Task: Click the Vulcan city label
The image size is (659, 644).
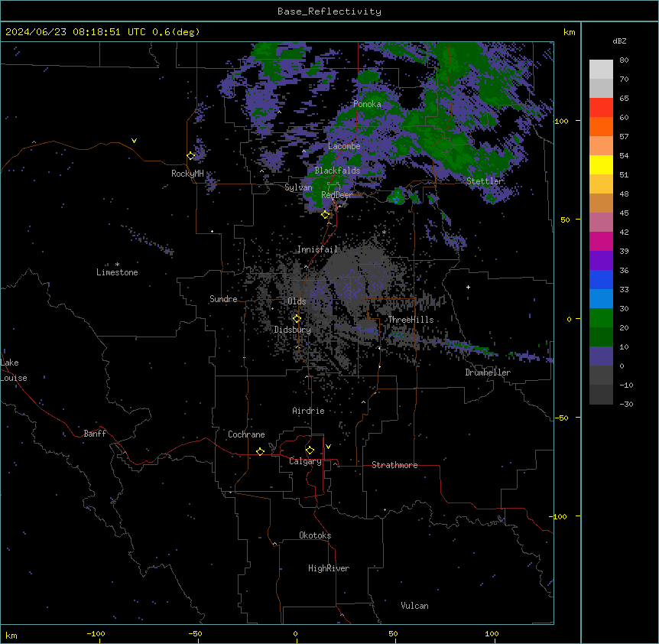Action: (x=414, y=606)
